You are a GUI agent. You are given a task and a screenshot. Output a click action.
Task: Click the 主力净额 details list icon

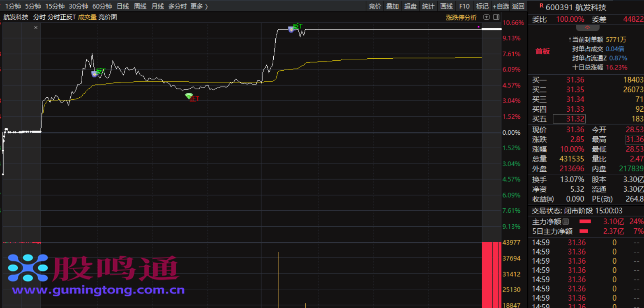[566, 221]
